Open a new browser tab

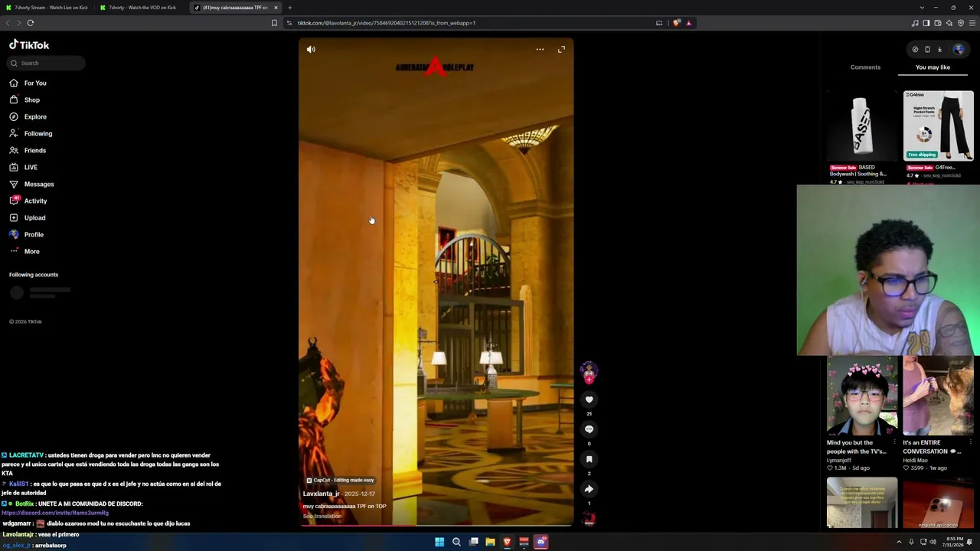pyautogui.click(x=290, y=8)
